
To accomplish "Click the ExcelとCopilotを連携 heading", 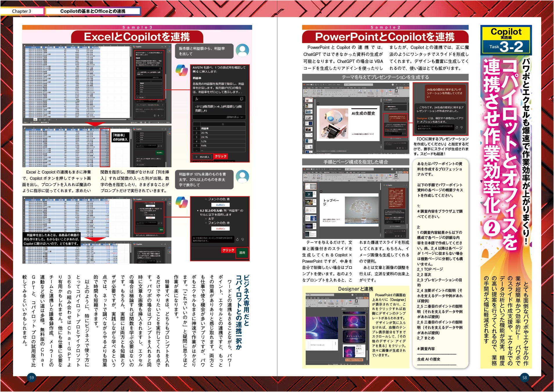I will (x=137, y=37).
